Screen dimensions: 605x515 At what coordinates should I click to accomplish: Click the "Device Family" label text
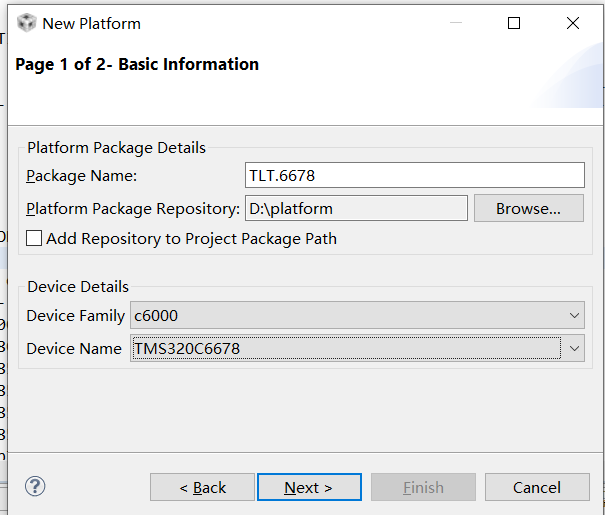[76, 316]
